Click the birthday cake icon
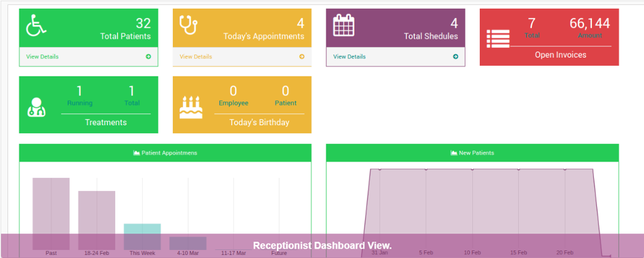Screen dimensions: 644x258 click(x=190, y=107)
